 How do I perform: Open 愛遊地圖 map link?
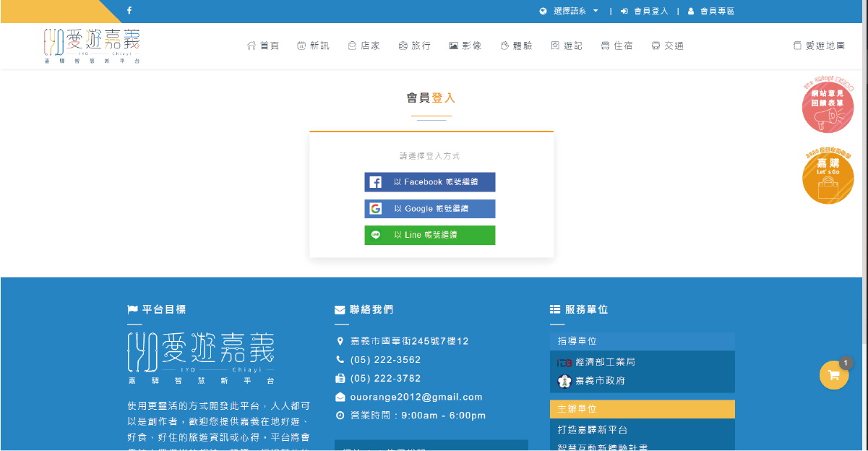click(x=819, y=46)
